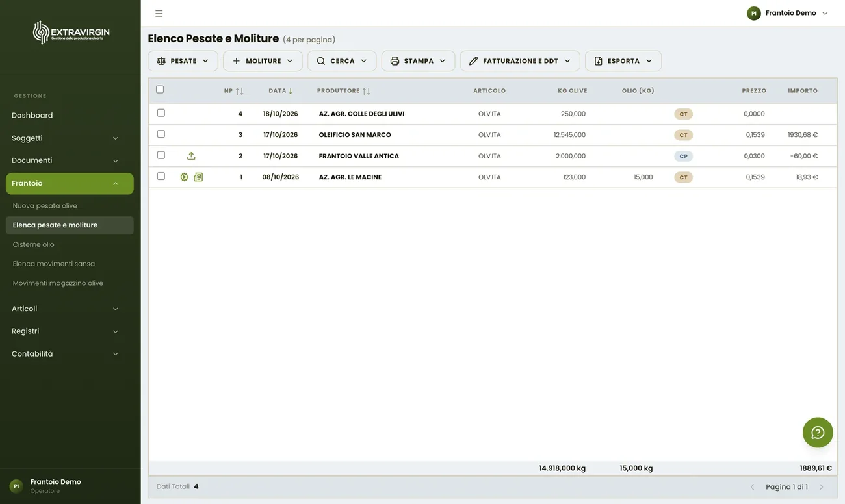Image resolution: width=845 pixels, height=504 pixels.
Task: Select the Frantoio Valle Antica row checkbox
Action: coord(161,155)
